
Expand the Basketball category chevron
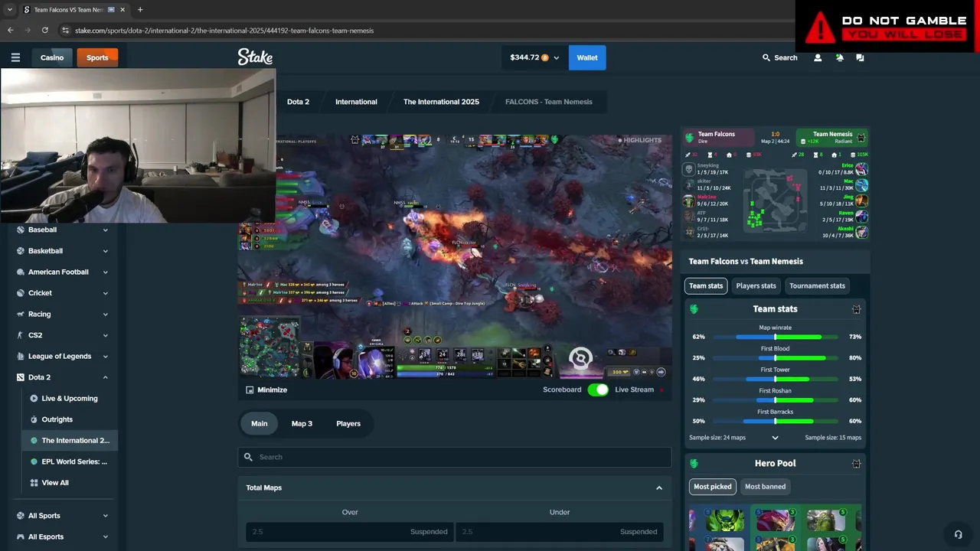[105, 251]
